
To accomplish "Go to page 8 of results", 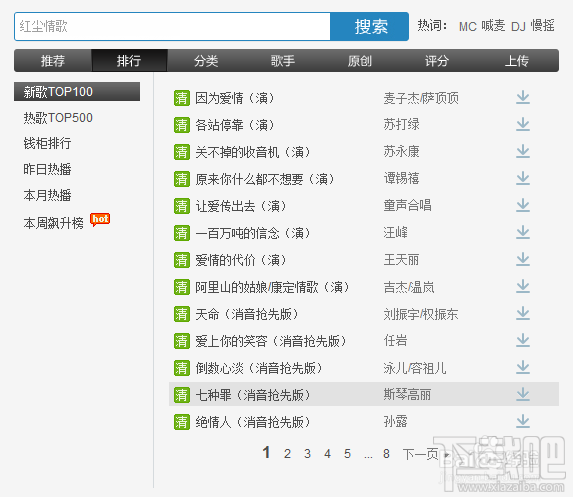I will (x=386, y=454).
